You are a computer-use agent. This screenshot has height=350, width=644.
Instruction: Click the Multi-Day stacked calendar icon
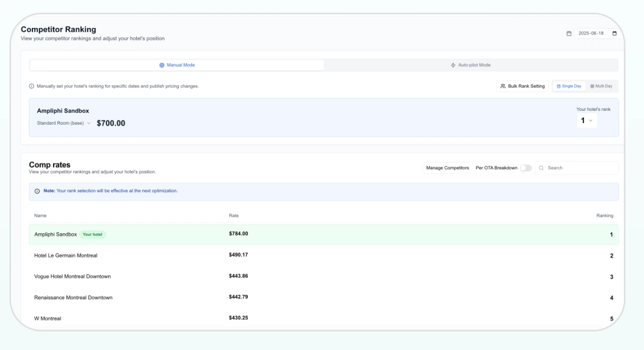(592, 86)
